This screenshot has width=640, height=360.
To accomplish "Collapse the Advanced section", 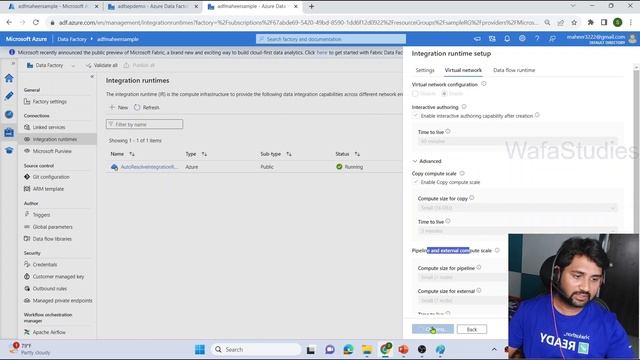I will tap(427, 161).
